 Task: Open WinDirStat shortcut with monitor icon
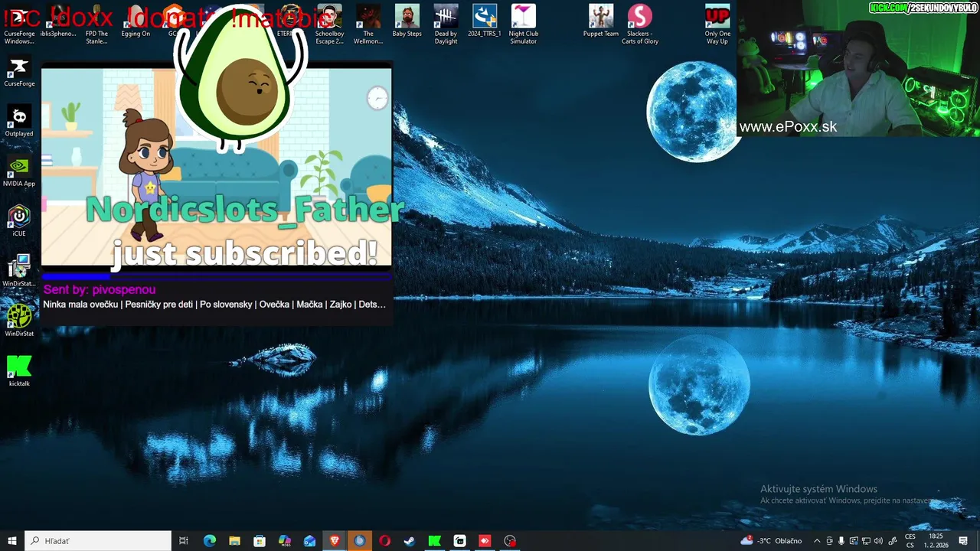point(19,272)
